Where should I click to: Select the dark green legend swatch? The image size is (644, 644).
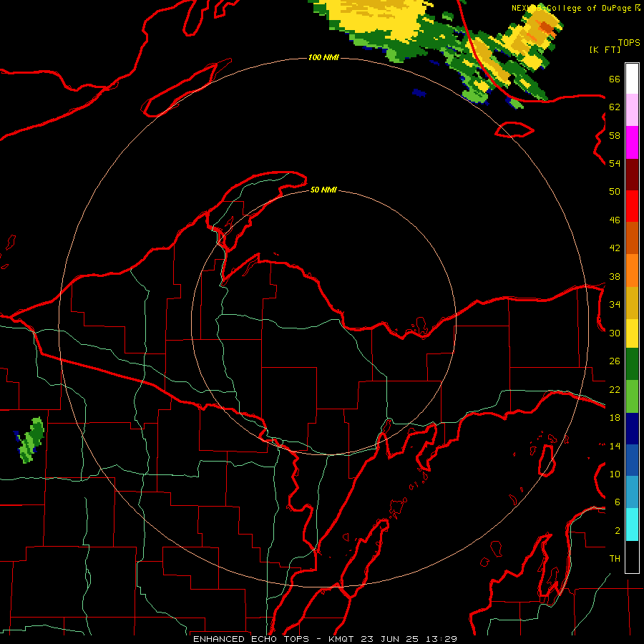click(x=632, y=364)
